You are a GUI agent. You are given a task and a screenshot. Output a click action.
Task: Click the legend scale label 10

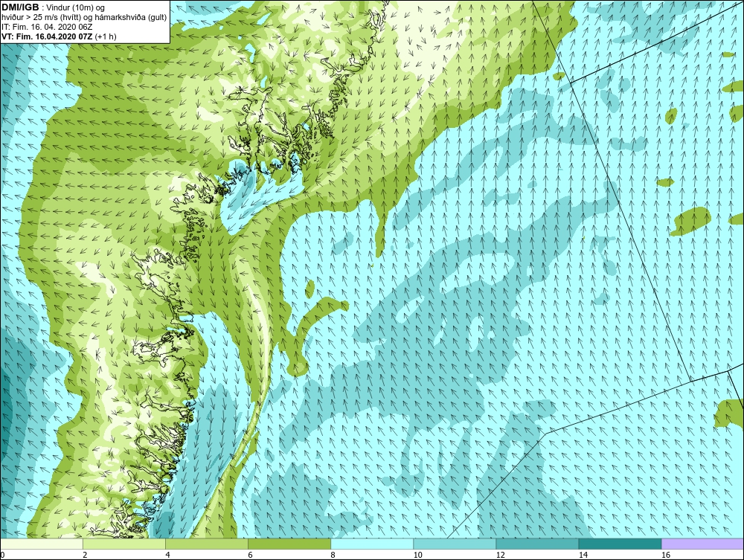click(417, 555)
